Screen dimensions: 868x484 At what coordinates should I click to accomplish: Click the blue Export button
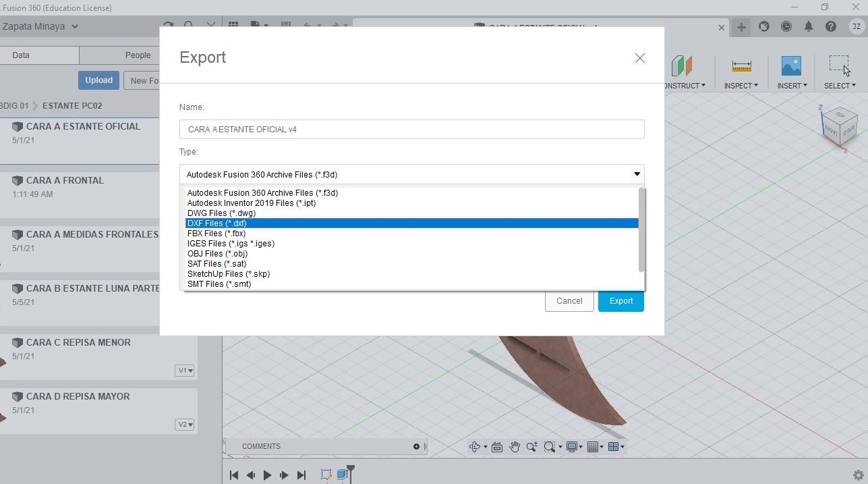[620, 301]
